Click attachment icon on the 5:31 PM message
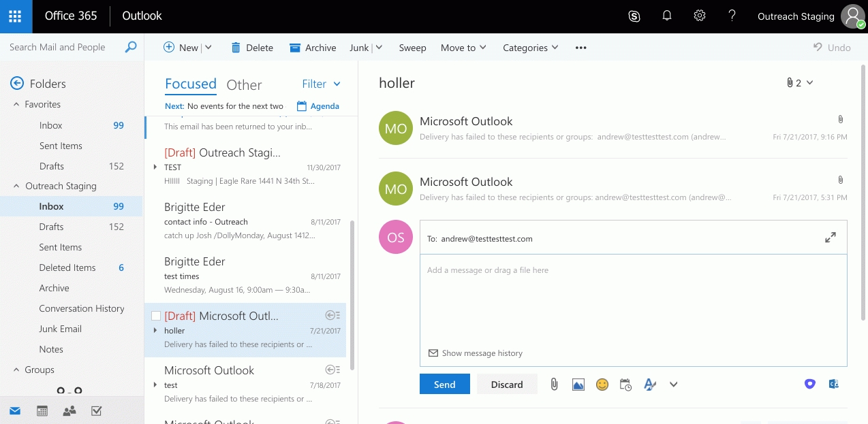Screen dimensions: 868x424 (x=841, y=180)
